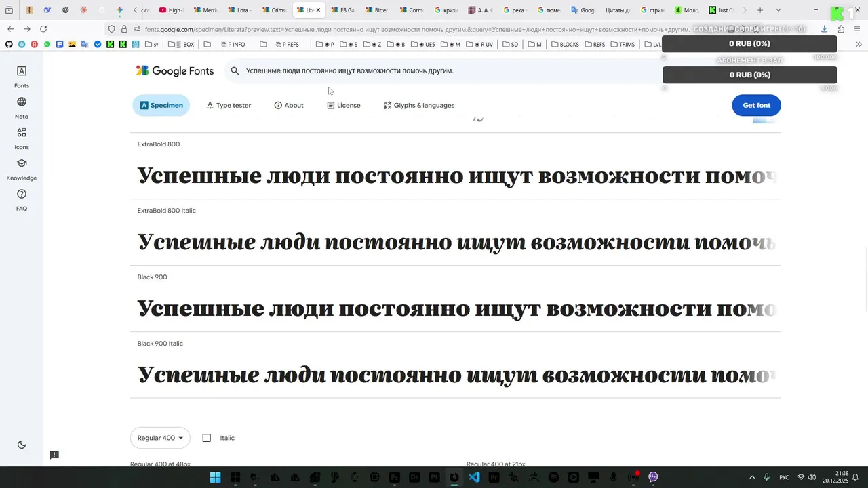Close the Literata browser tab

pos(318,10)
